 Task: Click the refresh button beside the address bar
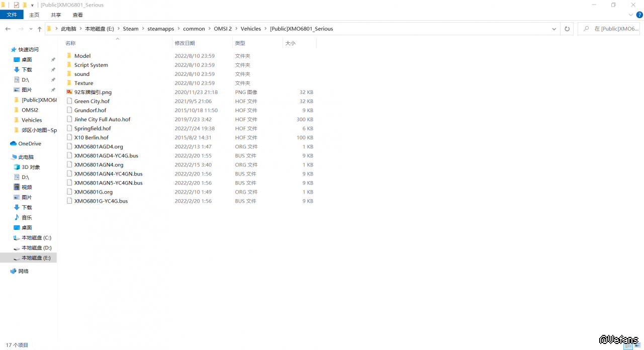click(x=567, y=29)
